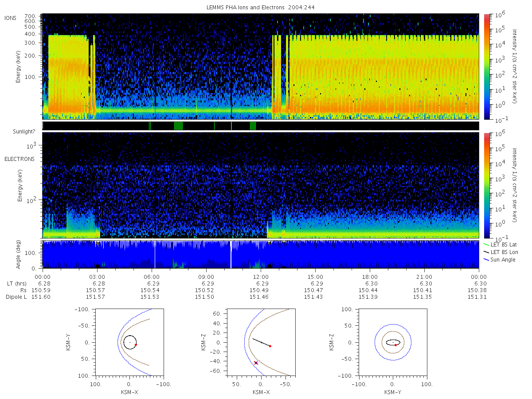Click the IONS panel label
Screen dimensions: 532x399
pyautogui.click(x=11, y=18)
